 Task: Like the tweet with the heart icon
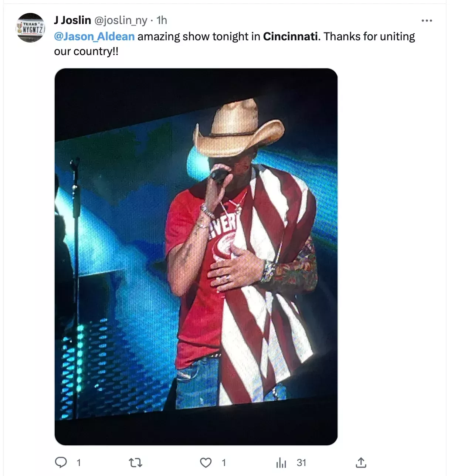[x=206, y=462]
